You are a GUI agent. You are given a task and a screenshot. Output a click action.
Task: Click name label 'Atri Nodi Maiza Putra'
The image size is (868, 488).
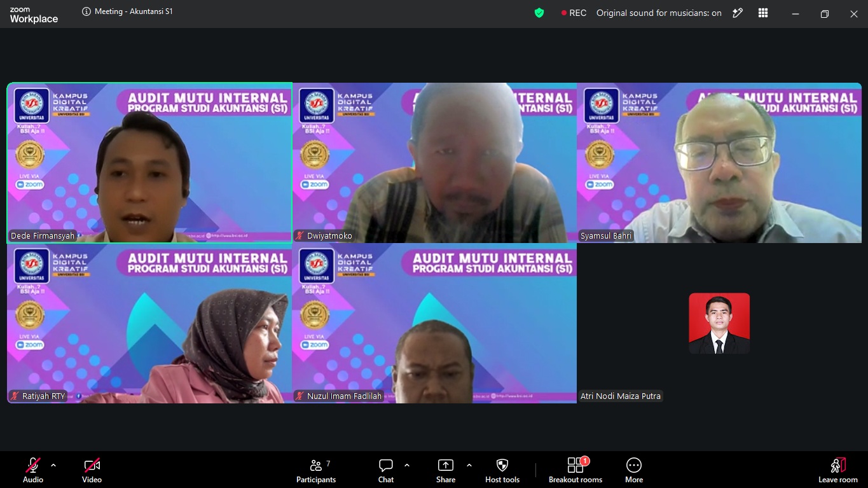point(621,396)
